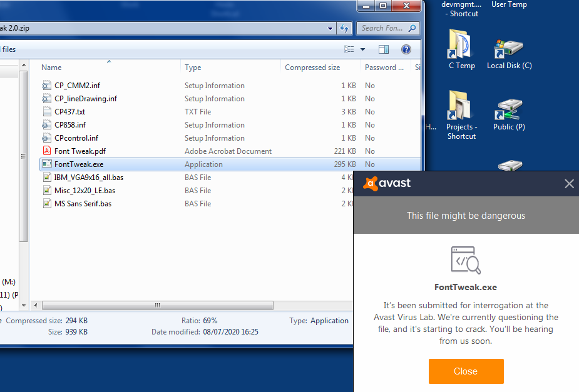Select the IBM_VGA9x16_all.bas file name

(89, 178)
